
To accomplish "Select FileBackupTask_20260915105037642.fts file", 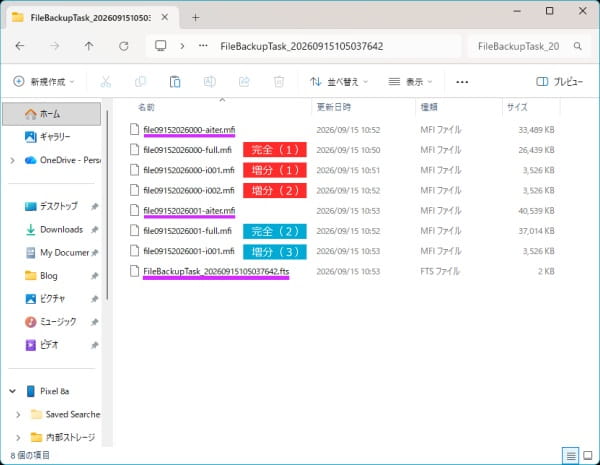I will point(216,271).
